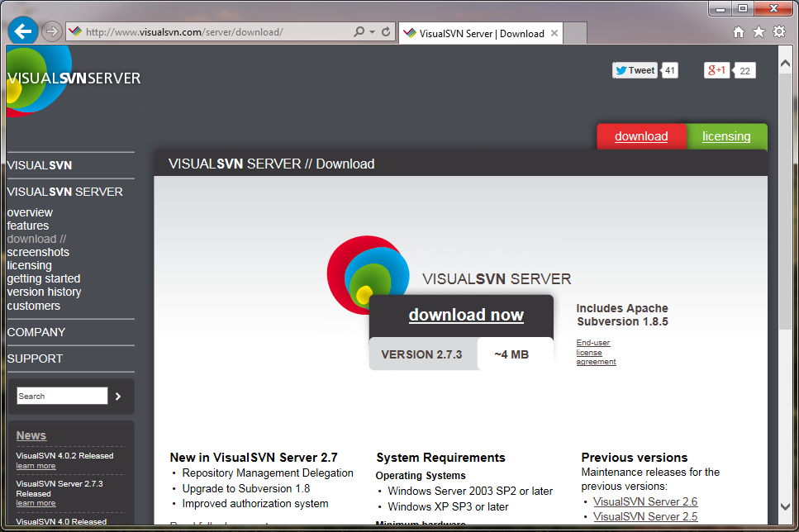Click the Includes Apache Subversion 1.8.5 text
The image size is (799, 532).
(x=622, y=315)
